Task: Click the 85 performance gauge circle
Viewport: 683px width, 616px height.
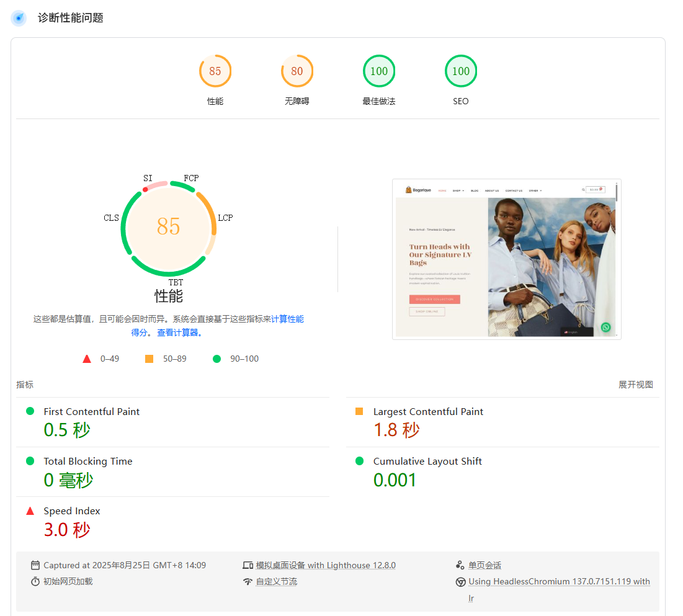Action: point(169,228)
